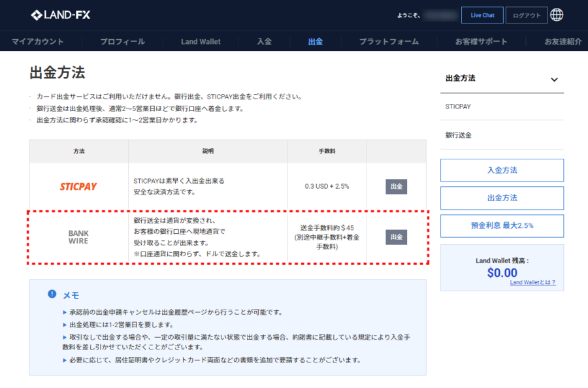Open the 入金 menu
588x388 pixels.
(x=265, y=42)
